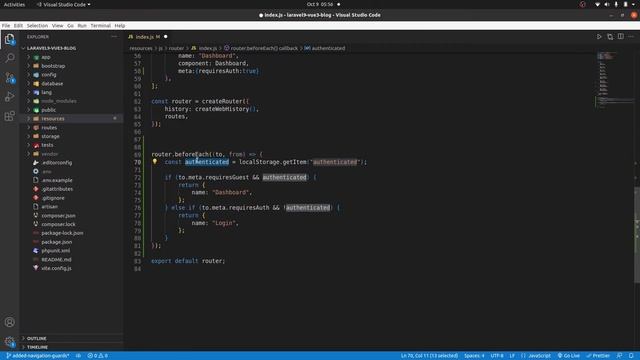
Task: Expand the resources folder
Action: [x=53, y=119]
